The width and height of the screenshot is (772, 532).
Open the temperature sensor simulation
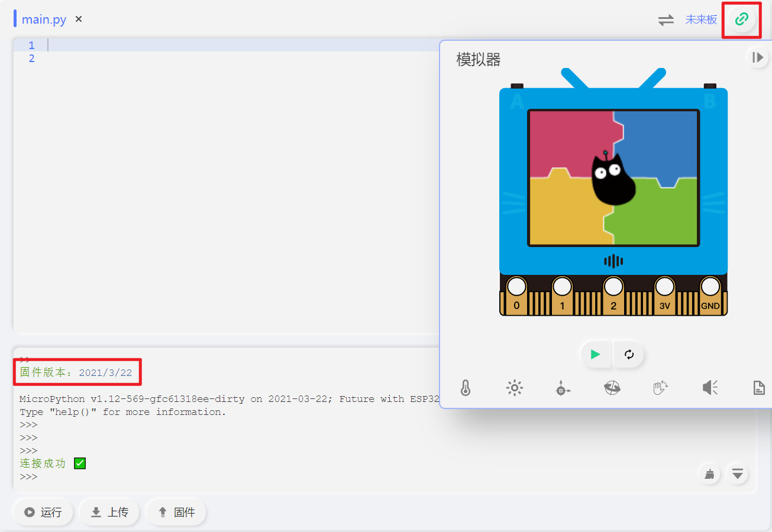(x=466, y=388)
